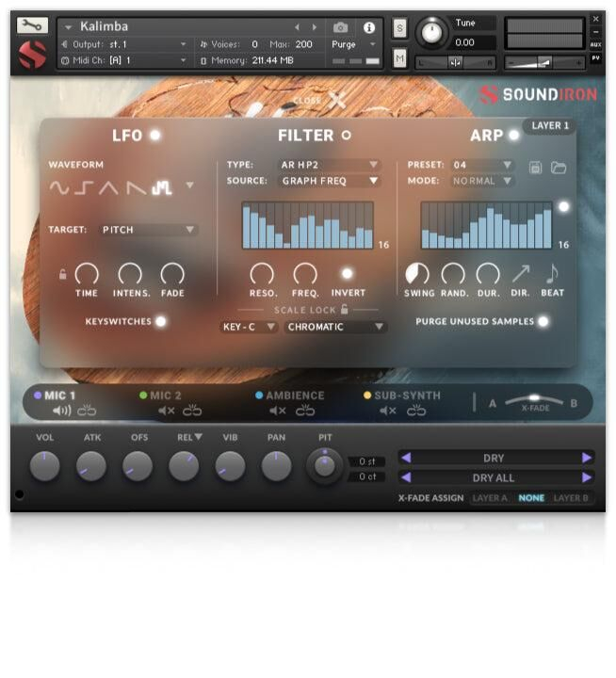
Task: Click the ARP preset save disk icon
Action: (x=536, y=167)
